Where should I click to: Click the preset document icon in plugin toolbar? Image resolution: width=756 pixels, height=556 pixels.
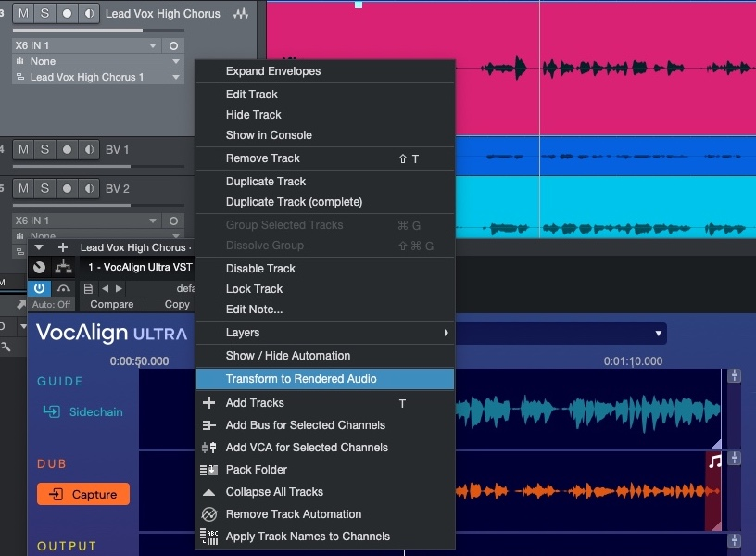click(x=88, y=288)
